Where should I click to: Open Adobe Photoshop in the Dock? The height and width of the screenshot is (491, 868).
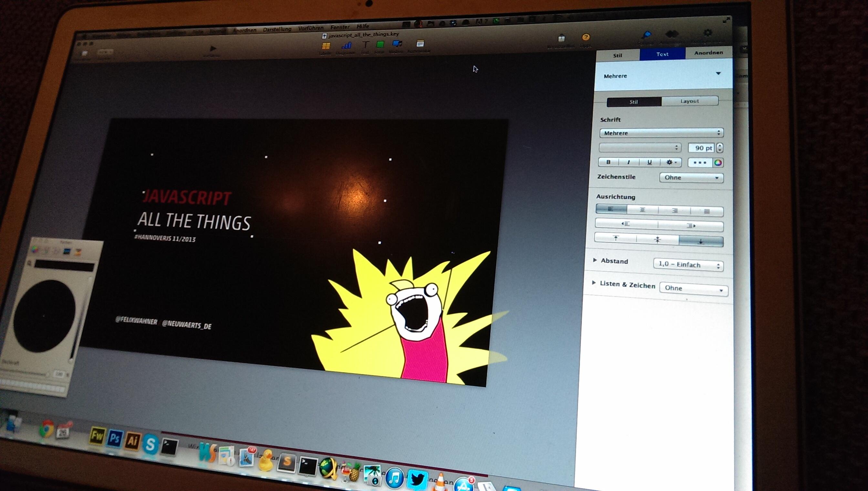(x=115, y=439)
